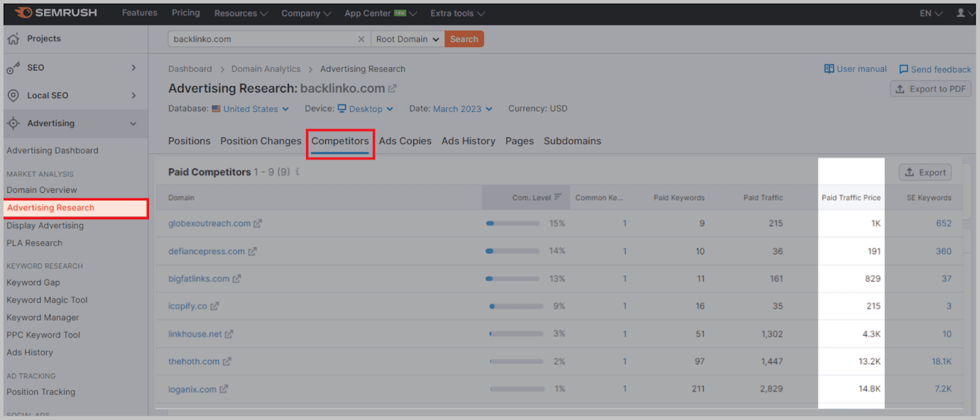Click loganix.com competition level bar
The height and width of the screenshot is (420, 980).
pos(517,389)
